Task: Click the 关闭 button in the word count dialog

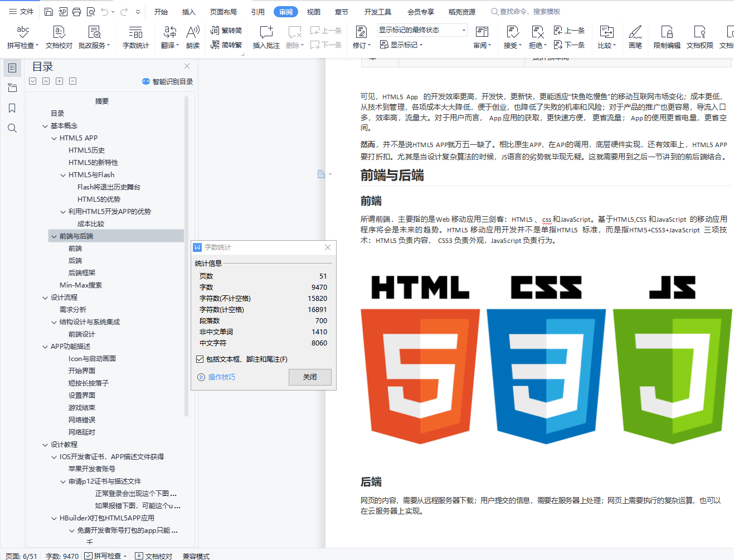Action: click(310, 377)
